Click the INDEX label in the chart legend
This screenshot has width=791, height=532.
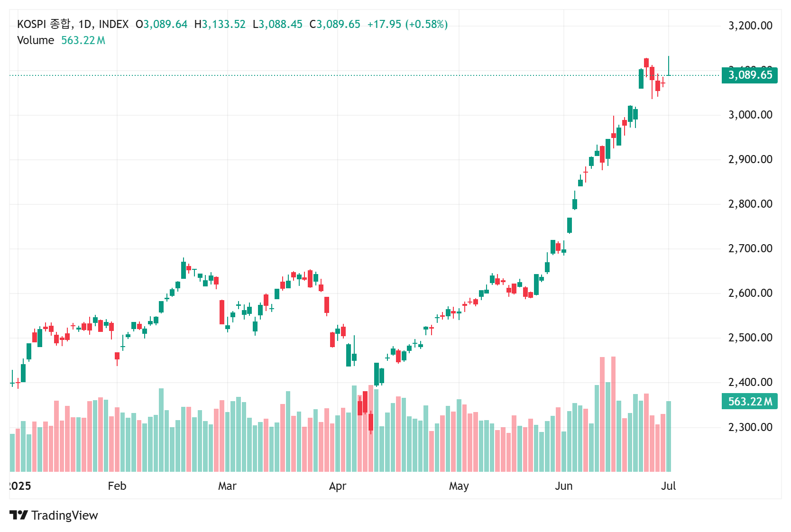(114, 24)
